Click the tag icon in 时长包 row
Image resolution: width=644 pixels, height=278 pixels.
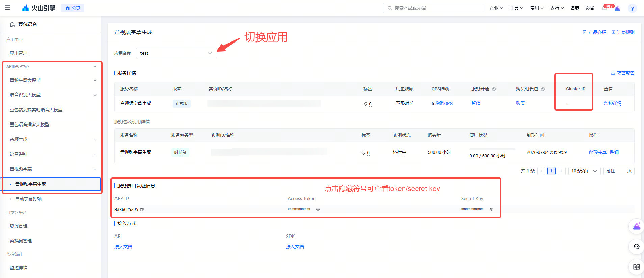pos(363,152)
